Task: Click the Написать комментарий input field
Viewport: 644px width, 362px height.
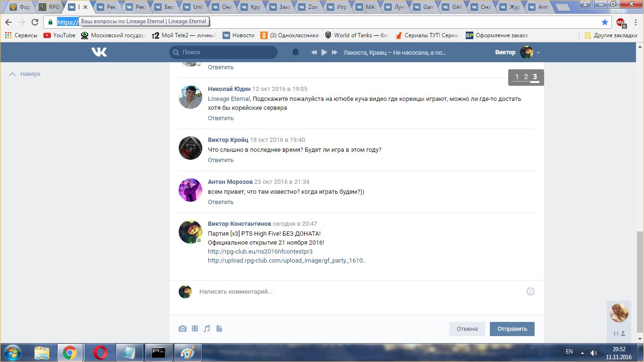Action: coord(359,292)
